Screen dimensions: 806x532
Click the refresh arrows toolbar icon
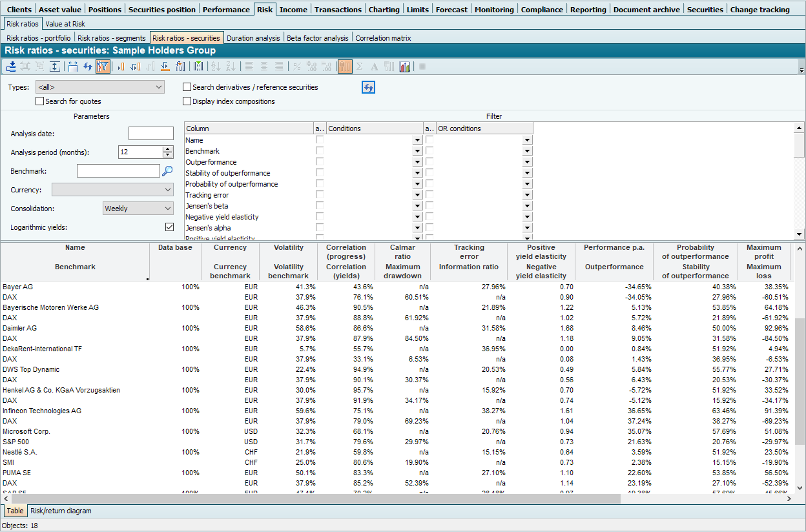pos(88,66)
